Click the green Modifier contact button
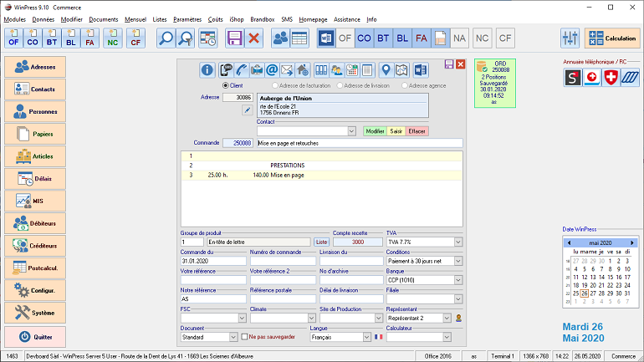 coord(375,131)
